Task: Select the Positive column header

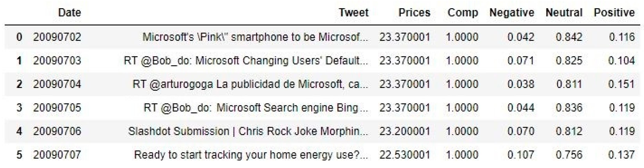Action: 614,13
